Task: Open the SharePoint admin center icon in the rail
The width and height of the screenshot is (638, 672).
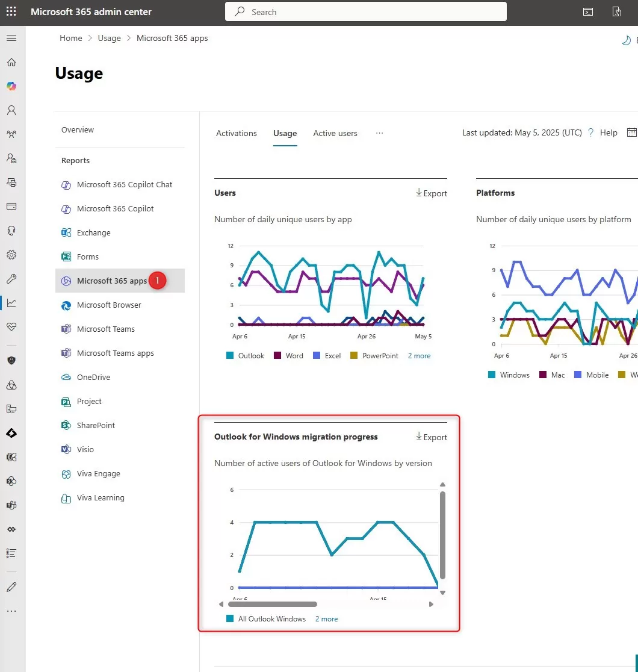Action: point(11,481)
